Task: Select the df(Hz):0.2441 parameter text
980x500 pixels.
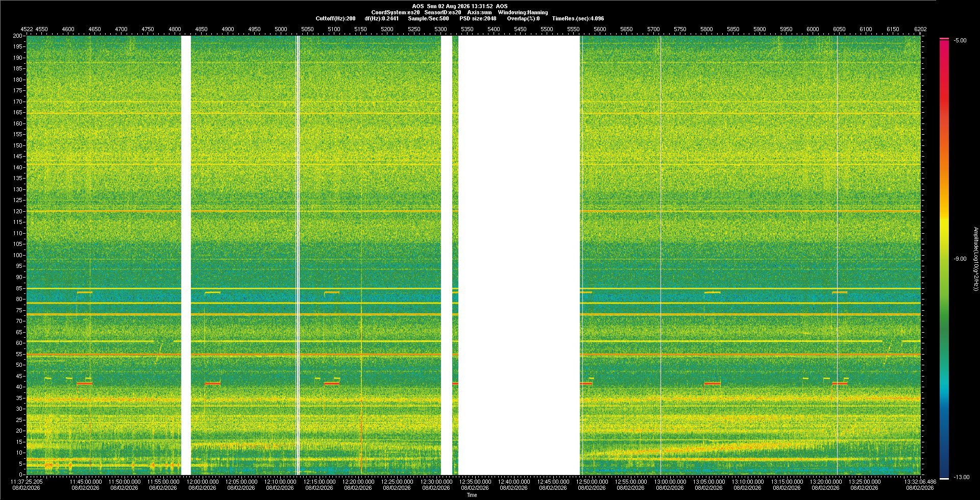Action: point(381,18)
